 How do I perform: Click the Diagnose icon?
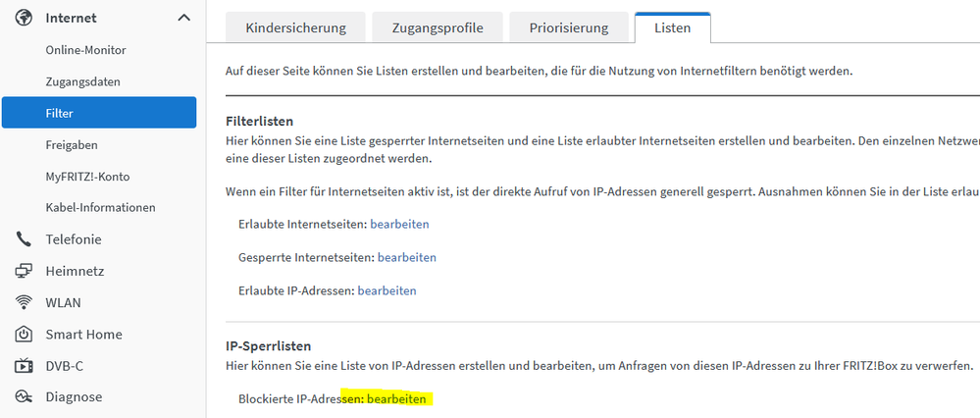(x=25, y=397)
